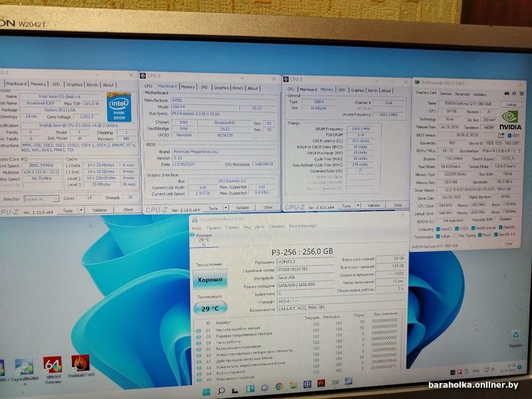Click the SMART status dot for attribute 01

[198, 331]
